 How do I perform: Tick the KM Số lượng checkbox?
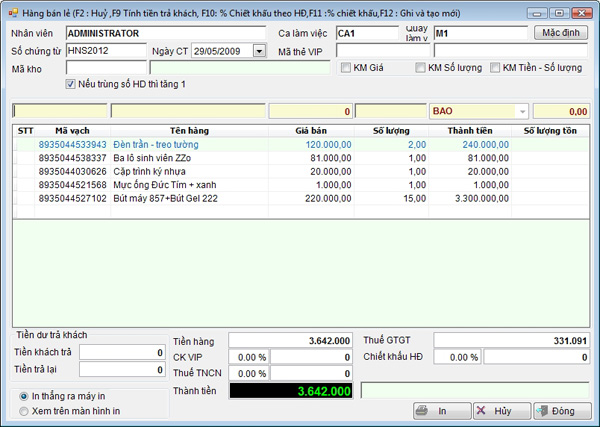pyautogui.click(x=421, y=68)
